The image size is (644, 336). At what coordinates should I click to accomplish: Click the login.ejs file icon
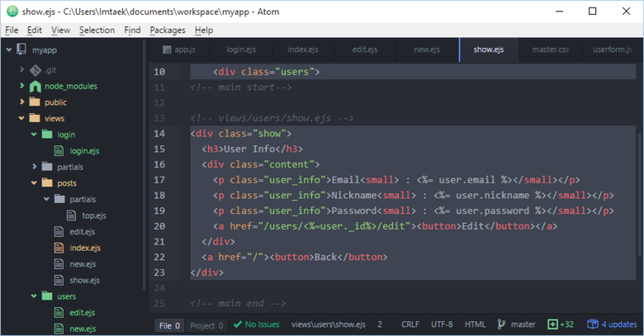(58, 151)
